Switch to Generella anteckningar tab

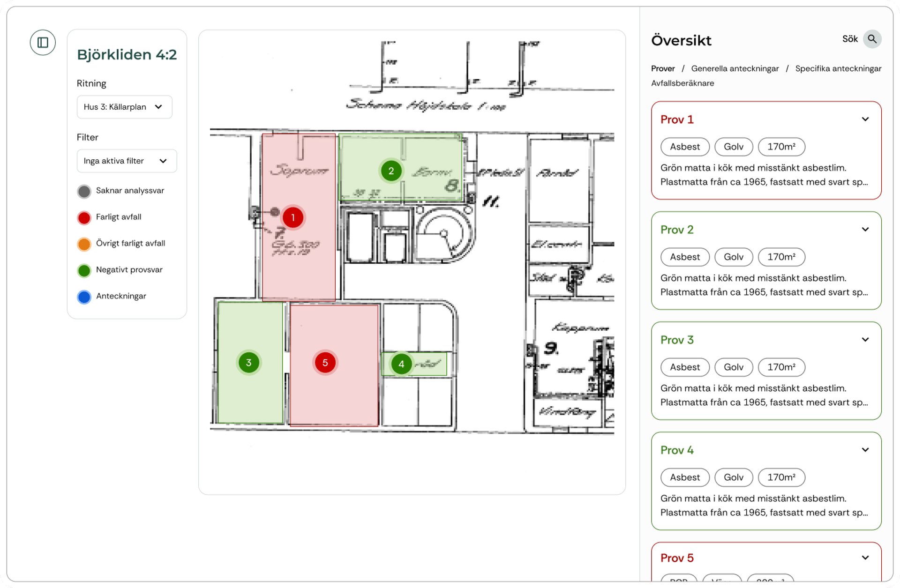(735, 69)
